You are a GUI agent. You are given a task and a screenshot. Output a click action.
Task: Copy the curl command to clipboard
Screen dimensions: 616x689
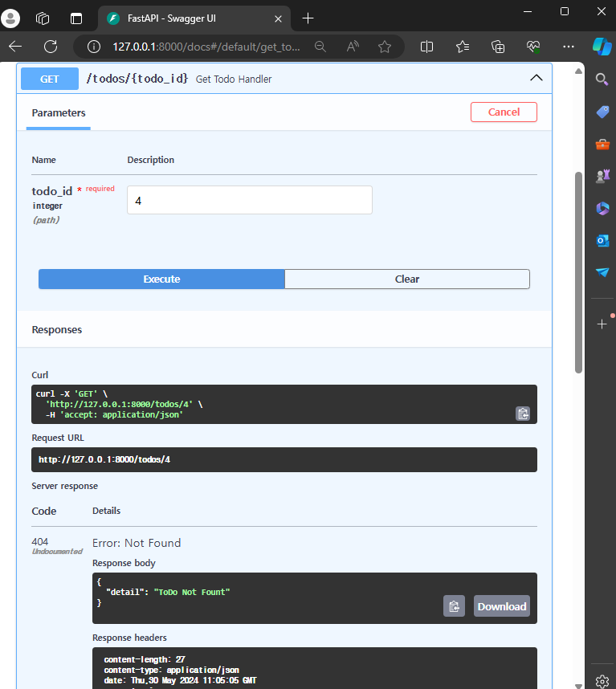click(x=522, y=414)
